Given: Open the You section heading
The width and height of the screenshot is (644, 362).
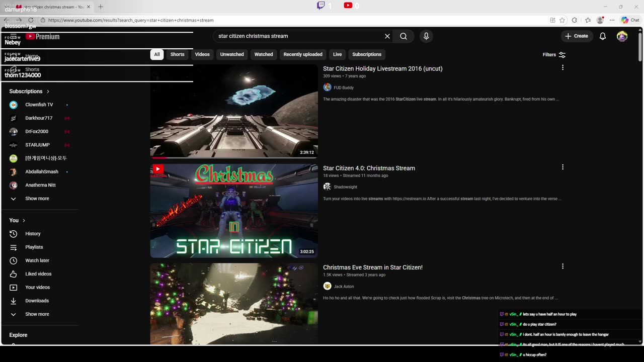Looking at the screenshot, I should 17,220.
